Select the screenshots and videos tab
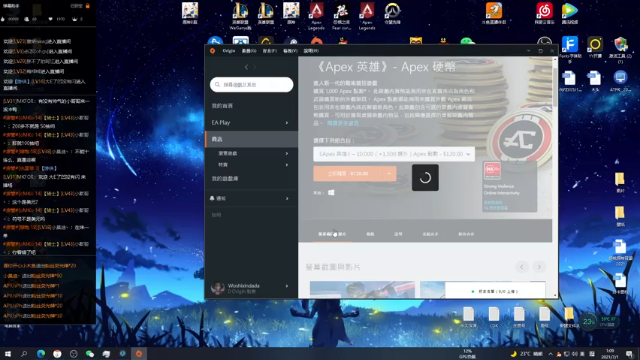Screen dimensions: 640x360 [332, 234]
